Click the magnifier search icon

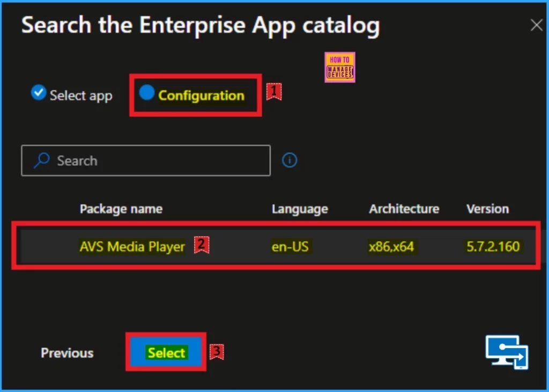(x=42, y=160)
